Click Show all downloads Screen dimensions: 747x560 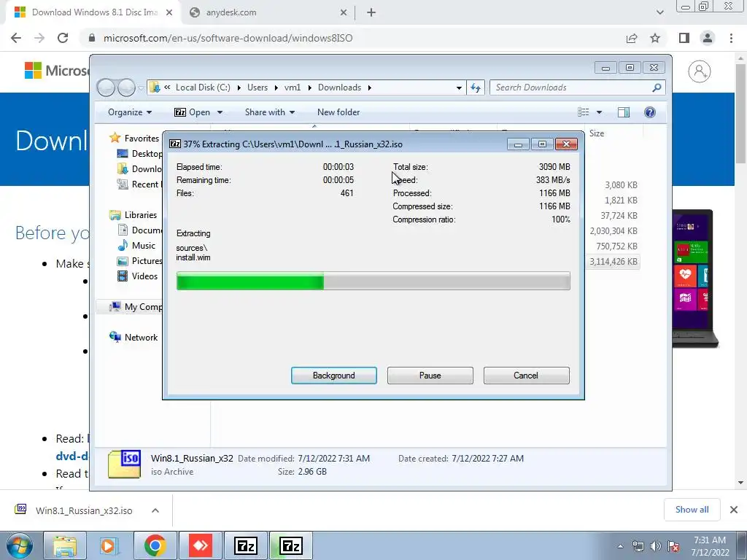(x=692, y=510)
